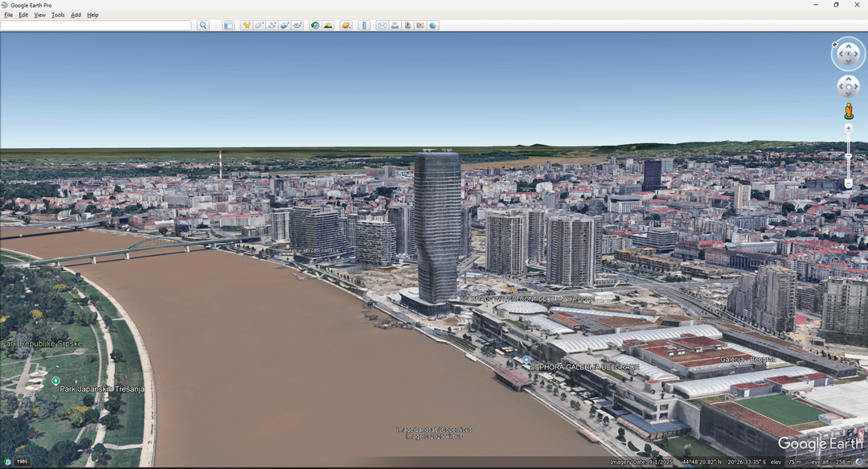The height and width of the screenshot is (469, 868).
Task: Toggle the sidebar panel visibility
Action: [228, 26]
